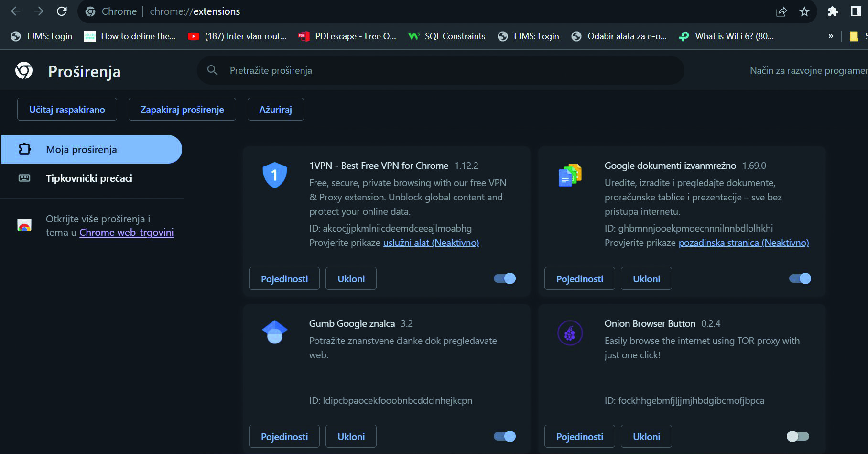Open Pojedinosti for Gumb Google znalca
The width and height of the screenshot is (868, 454).
(284, 436)
